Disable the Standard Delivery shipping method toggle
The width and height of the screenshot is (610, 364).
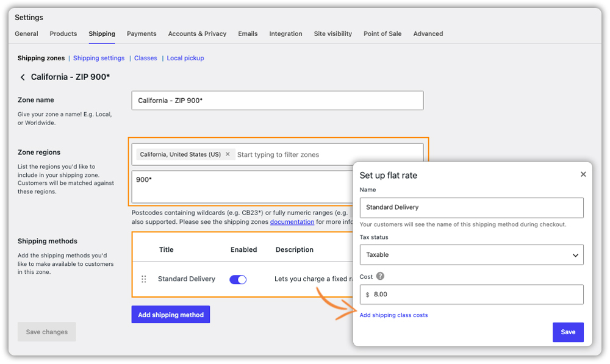pyautogui.click(x=238, y=279)
